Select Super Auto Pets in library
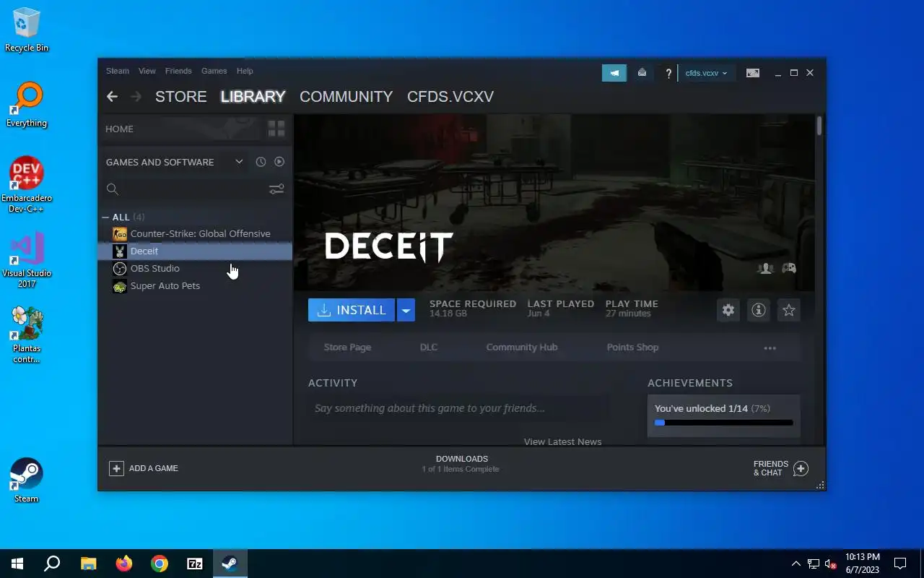 (x=195, y=285)
